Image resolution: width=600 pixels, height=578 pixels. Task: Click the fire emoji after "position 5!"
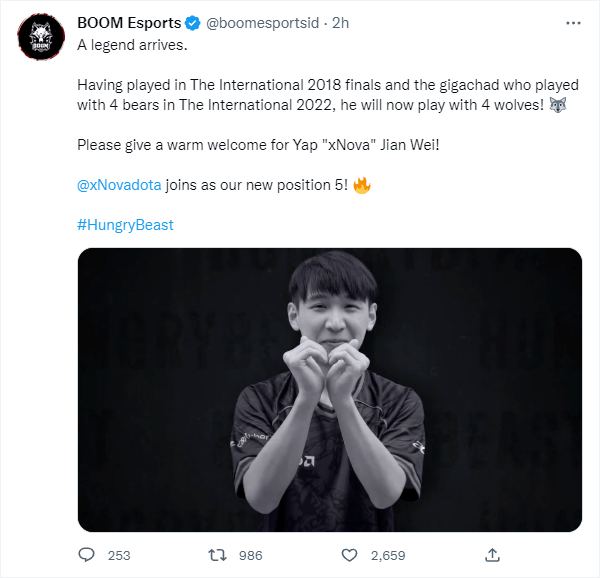pos(362,186)
